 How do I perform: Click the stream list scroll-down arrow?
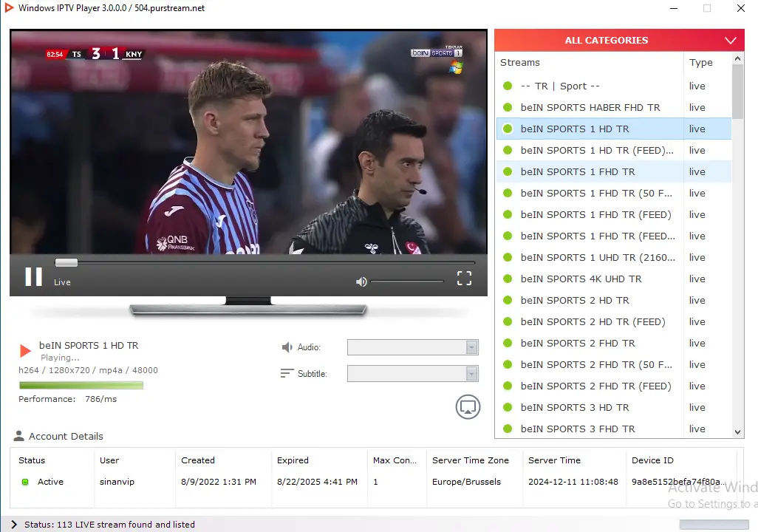point(737,432)
